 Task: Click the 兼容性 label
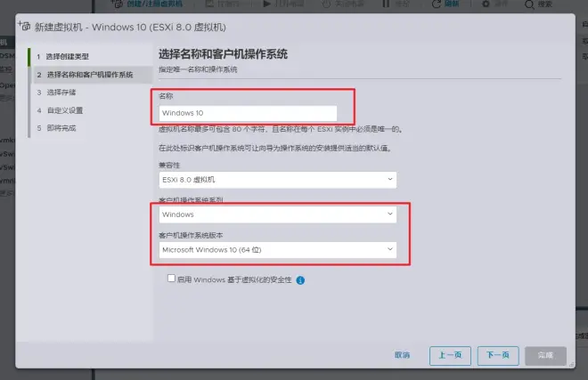[169, 166]
